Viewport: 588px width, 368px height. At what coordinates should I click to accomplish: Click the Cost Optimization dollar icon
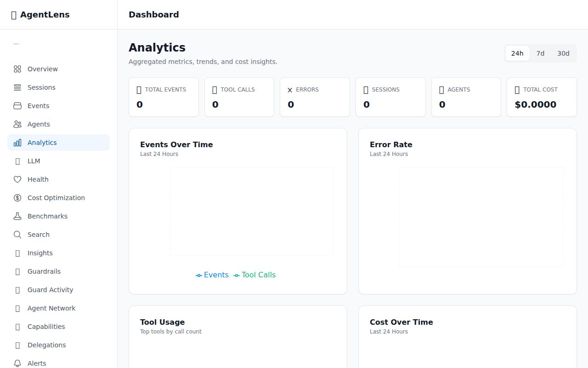17,198
